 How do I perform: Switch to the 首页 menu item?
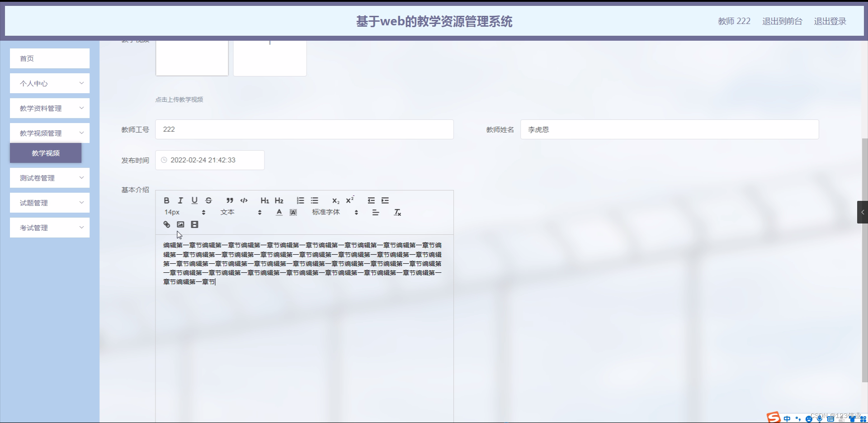click(x=49, y=58)
